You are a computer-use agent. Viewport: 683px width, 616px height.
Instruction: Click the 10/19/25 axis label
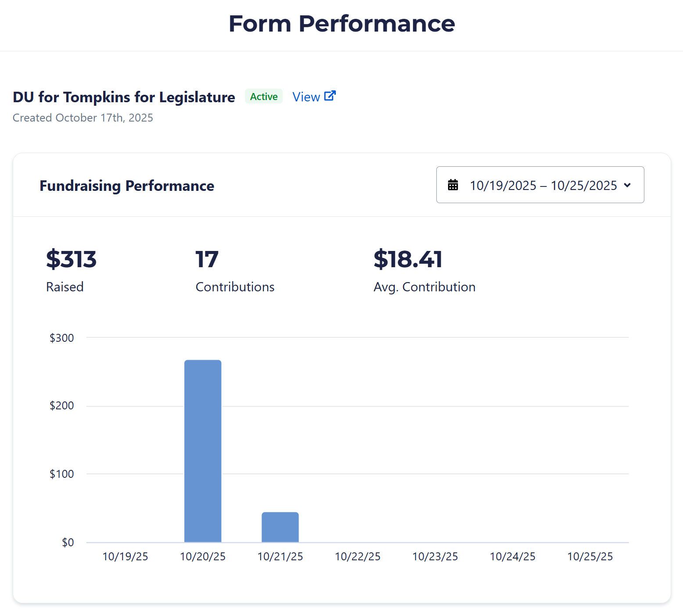(x=125, y=557)
